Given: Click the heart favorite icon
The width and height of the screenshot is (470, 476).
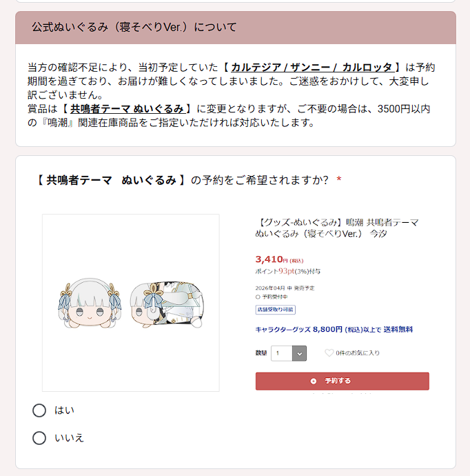Looking at the screenshot, I should pos(329,353).
